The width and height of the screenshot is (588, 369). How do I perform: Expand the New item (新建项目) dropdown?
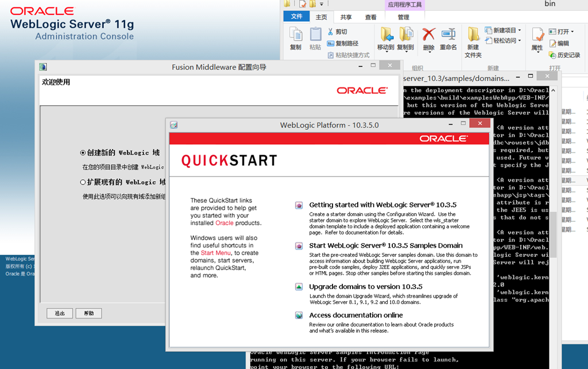pyautogui.click(x=519, y=30)
